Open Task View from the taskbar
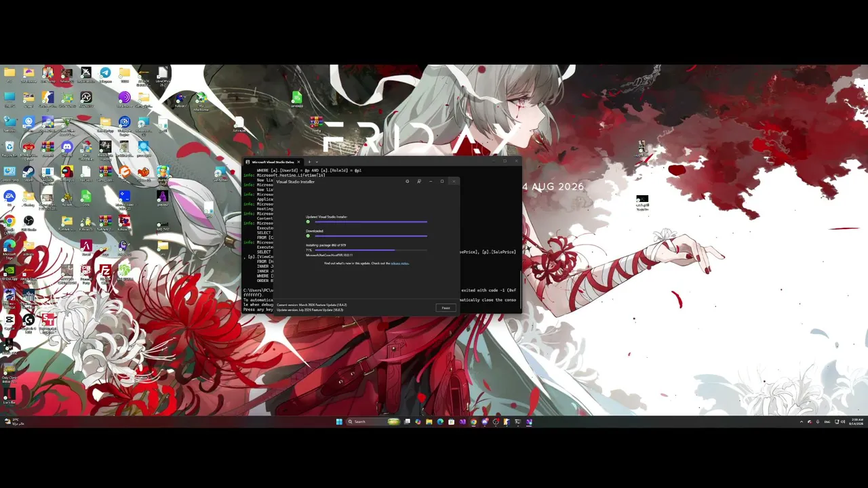868x488 pixels. pyautogui.click(x=407, y=422)
